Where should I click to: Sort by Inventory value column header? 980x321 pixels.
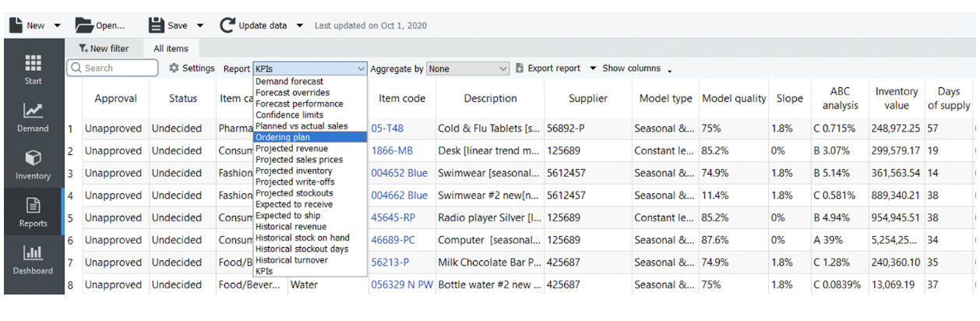point(896,98)
